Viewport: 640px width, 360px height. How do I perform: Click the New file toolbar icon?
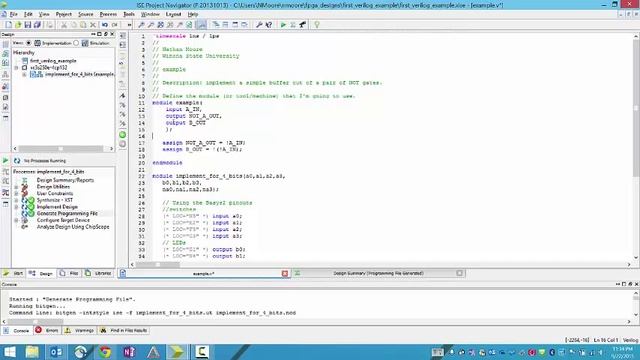tap(8, 25)
